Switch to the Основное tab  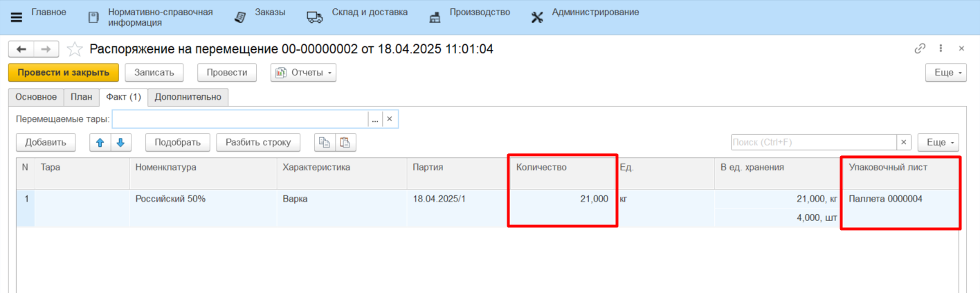[x=36, y=97]
